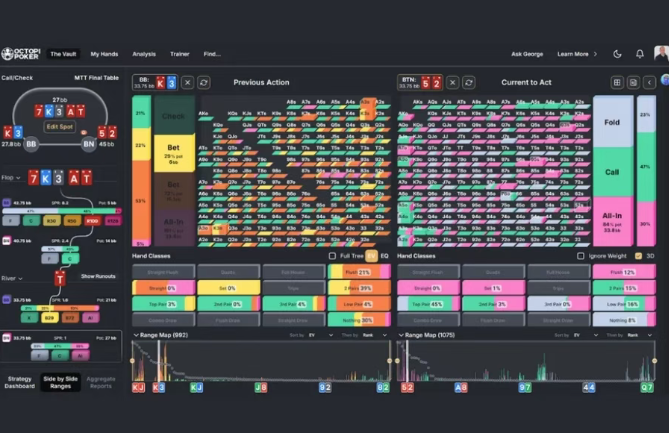Toggle dark mode moon icon
The image size is (669, 433).
tap(617, 54)
